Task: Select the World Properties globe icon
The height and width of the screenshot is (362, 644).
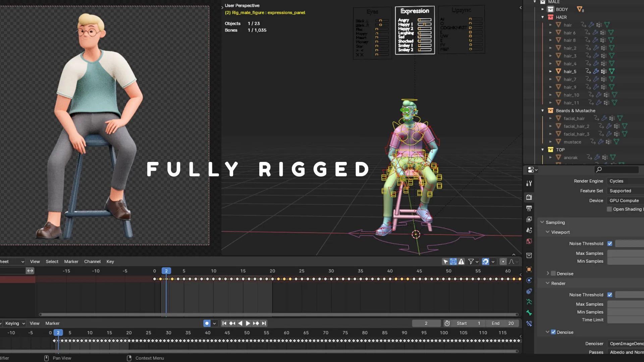Action: (x=529, y=241)
